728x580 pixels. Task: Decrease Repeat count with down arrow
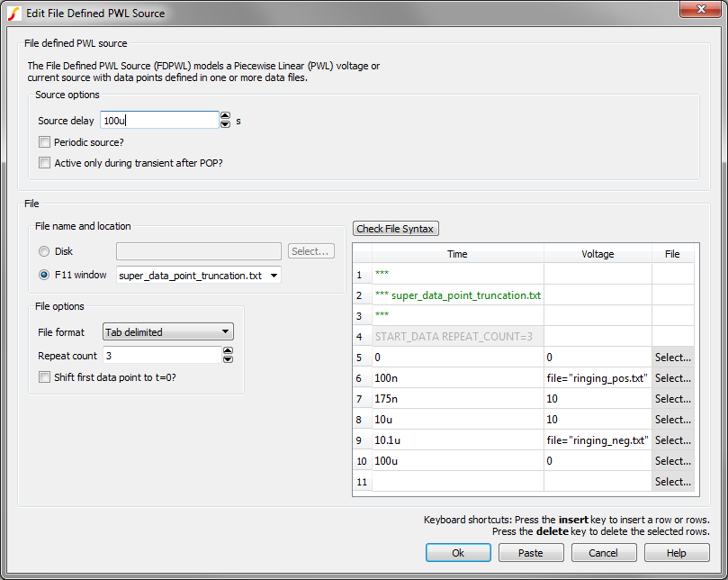(x=228, y=359)
